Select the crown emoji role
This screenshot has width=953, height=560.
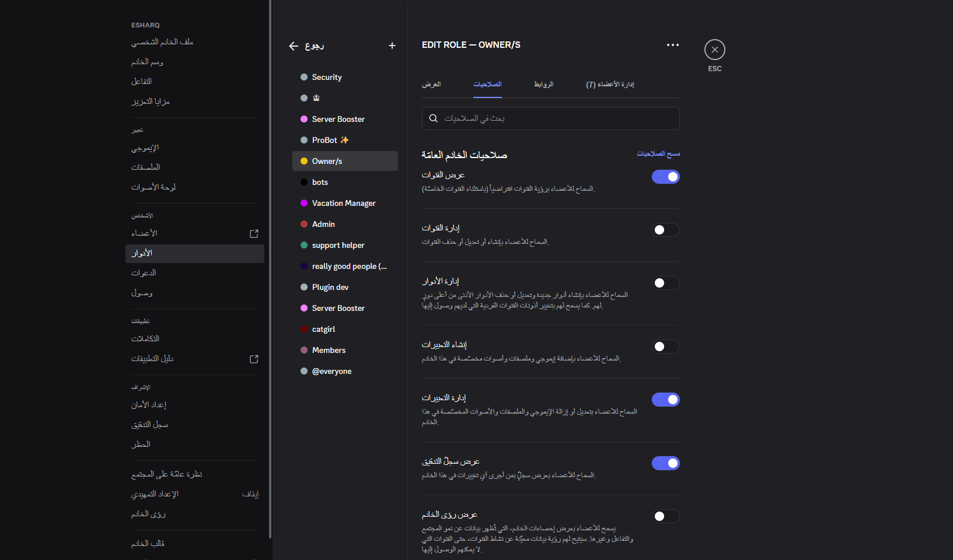click(345, 98)
